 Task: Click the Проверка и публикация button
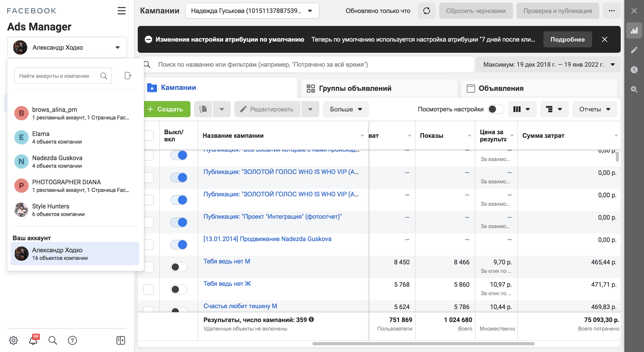557,11
